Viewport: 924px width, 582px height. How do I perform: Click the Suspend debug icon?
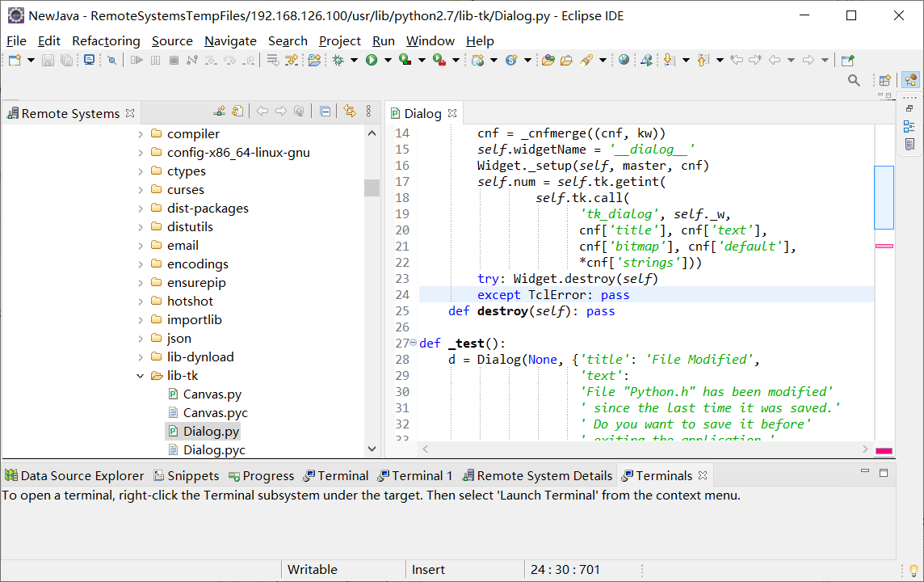(156, 60)
